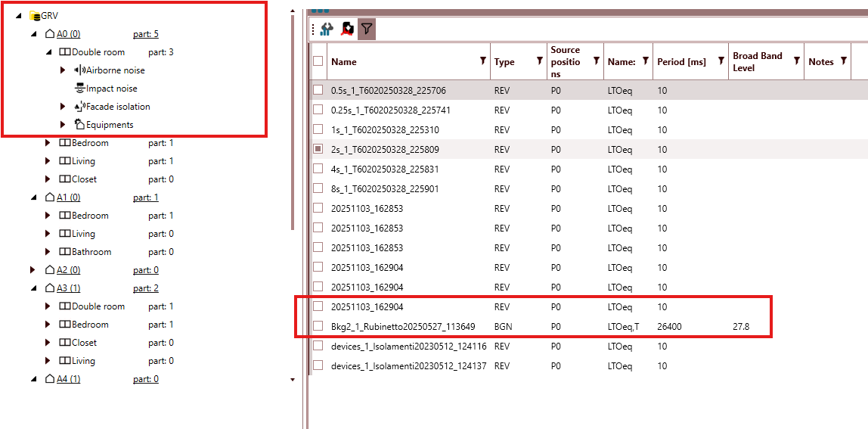The height and width of the screenshot is (429, 868).
Task: Click the house icon next to A2 (0)
Action: point(49,270)
